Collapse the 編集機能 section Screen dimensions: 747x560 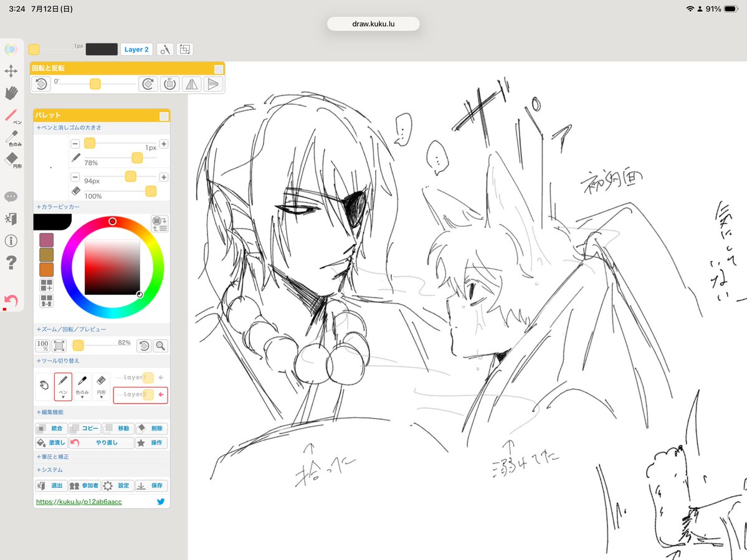click(50, 412)
